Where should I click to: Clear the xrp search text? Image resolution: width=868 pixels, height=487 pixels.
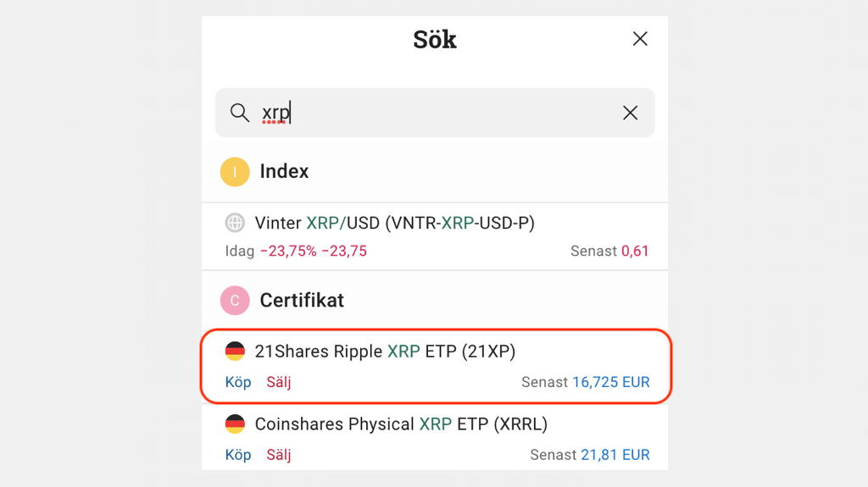[630, 113]
